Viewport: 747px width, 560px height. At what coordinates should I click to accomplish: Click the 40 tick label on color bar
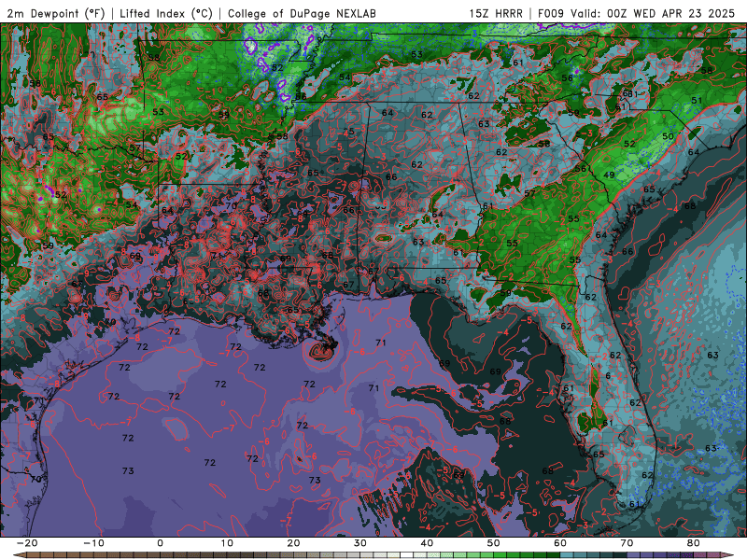(427, 543)
